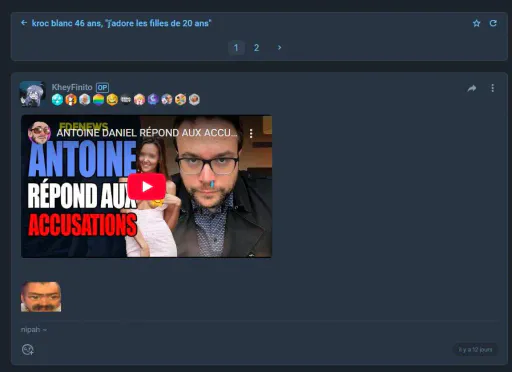Click the yellow laughing emoji badge
The image size is (512, 372).
tap(112, 99)
